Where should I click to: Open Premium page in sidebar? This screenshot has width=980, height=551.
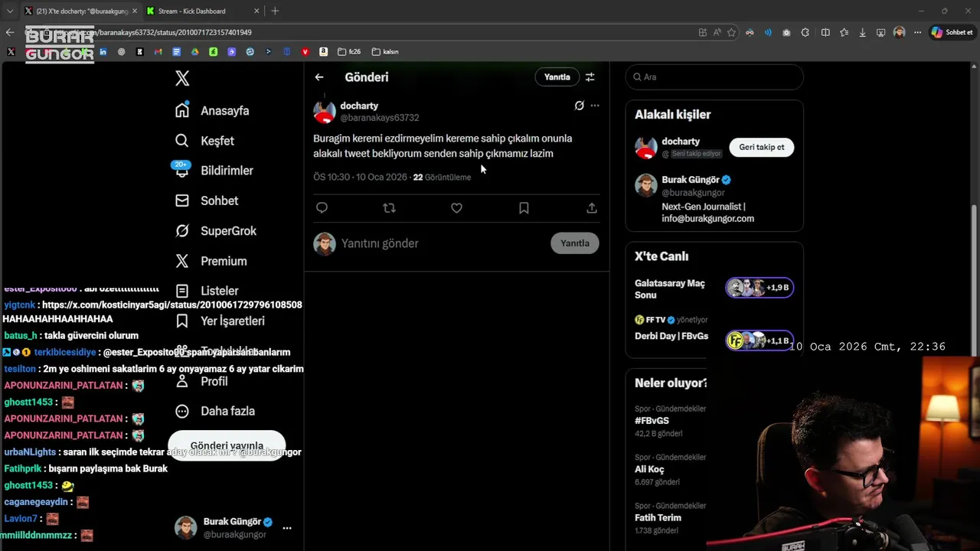(211, 261)
